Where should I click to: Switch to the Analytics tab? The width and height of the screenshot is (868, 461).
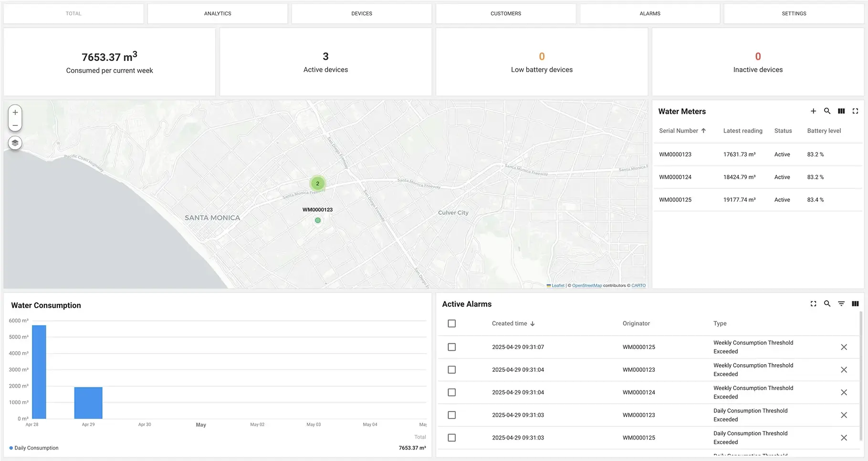coord(218,14)
